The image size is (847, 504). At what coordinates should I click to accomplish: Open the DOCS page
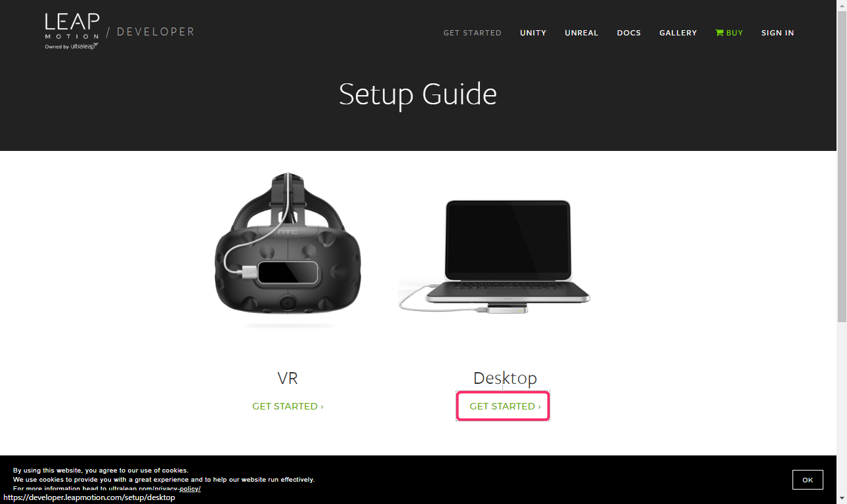(x=629, y=33)
